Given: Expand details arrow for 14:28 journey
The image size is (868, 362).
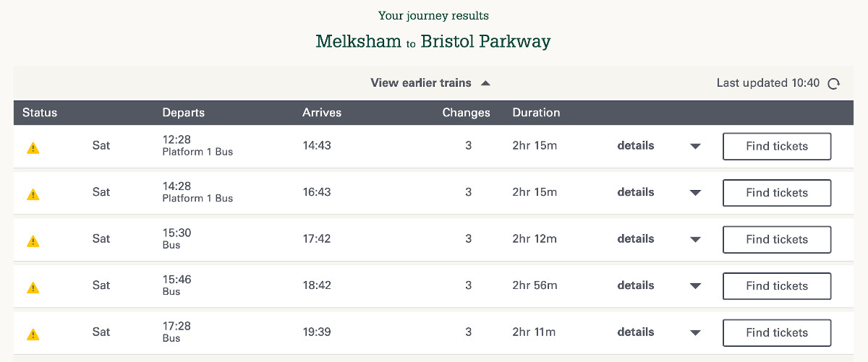Looking at the screenshot, I should click(x=695, y=193).
